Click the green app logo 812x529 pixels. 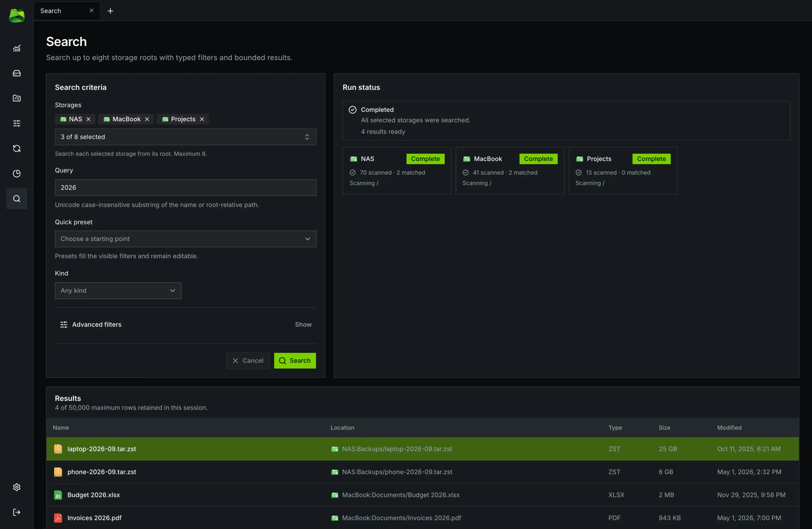(x=17, y=16)
